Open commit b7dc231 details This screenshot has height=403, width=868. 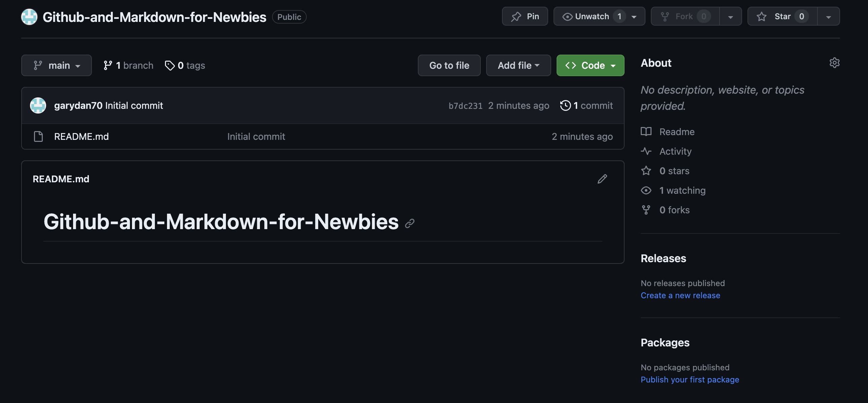466,105
